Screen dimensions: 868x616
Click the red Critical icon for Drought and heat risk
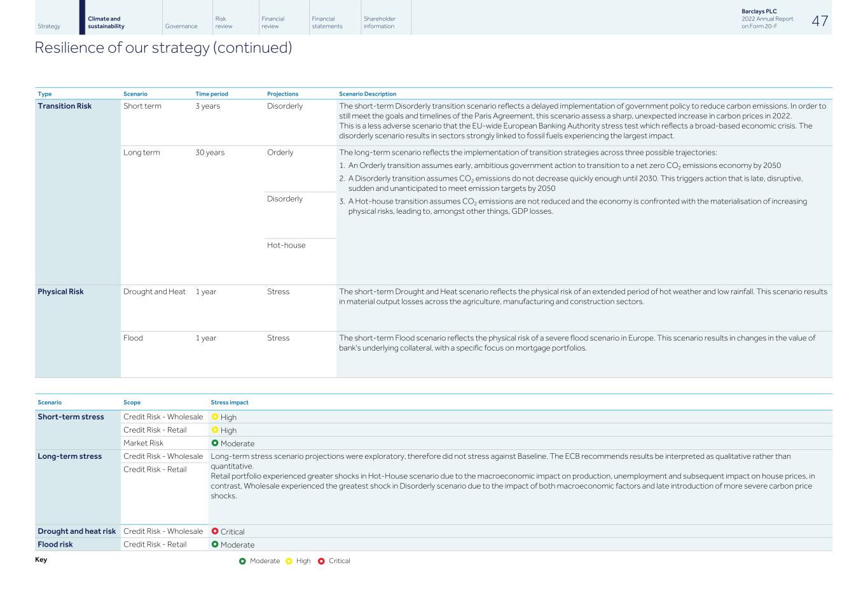coord(215,531)
